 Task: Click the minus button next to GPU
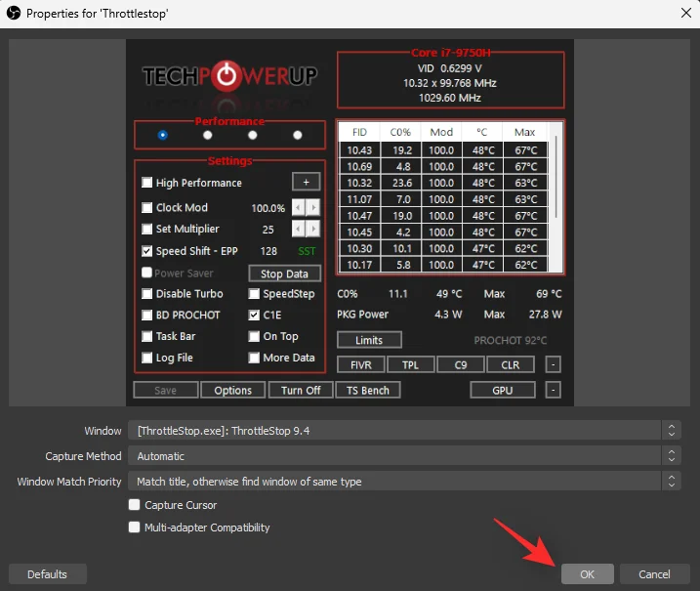pos(553,390)
